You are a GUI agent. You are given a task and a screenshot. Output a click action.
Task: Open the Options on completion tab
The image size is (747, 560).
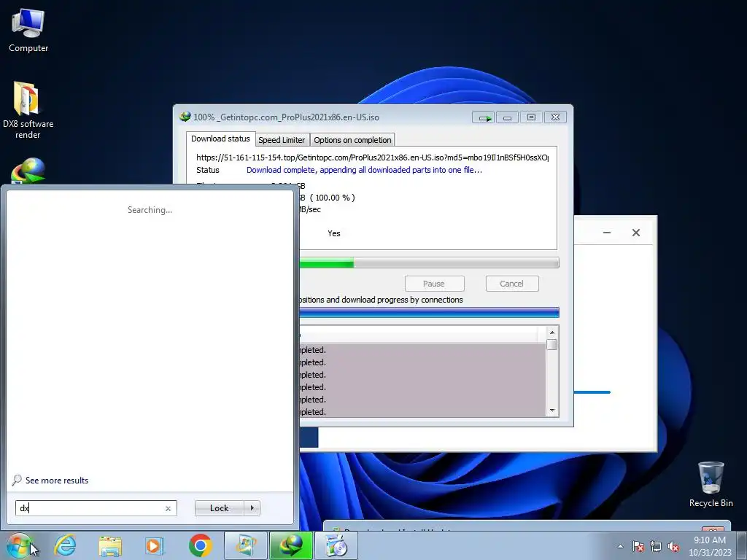(352, 140)
